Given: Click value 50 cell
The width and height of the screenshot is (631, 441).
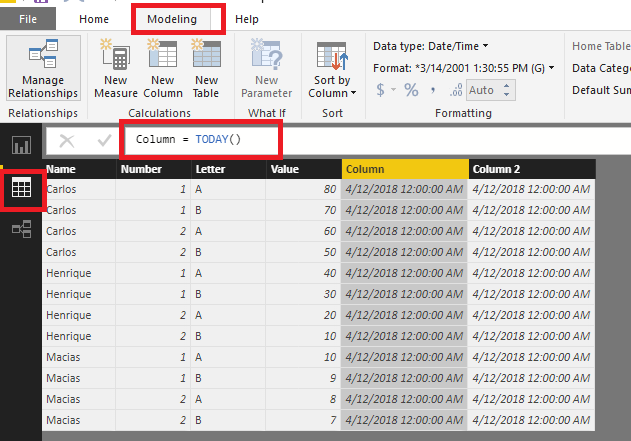Looking at the screenshot, I should click(x=303, y=252).
